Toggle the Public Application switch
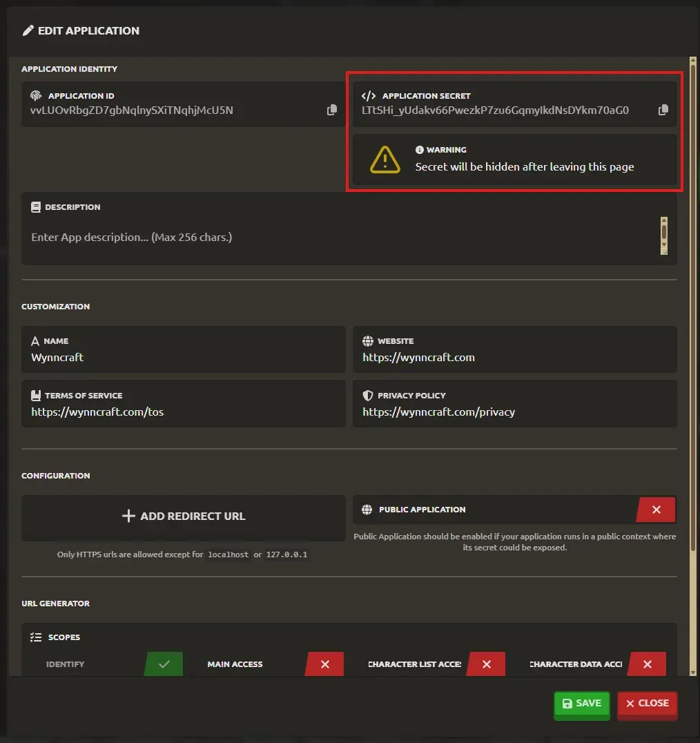The image size is (700, 743). (x=656, y=510)
